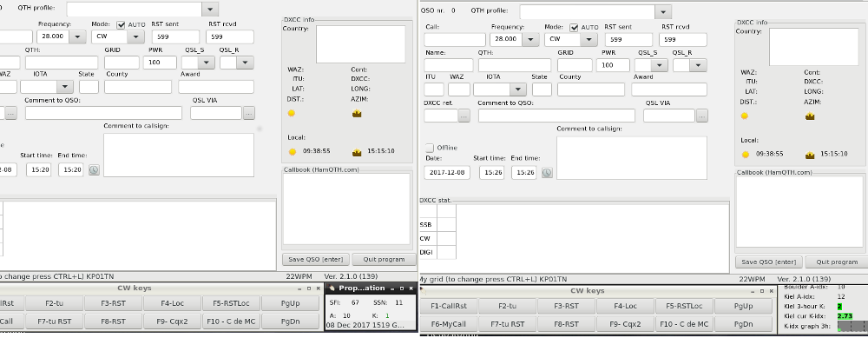The width and height of the screenshot is (868, 338).
Task: Click QSL VIA input field in right window
Action: click(x=668, y=116)
